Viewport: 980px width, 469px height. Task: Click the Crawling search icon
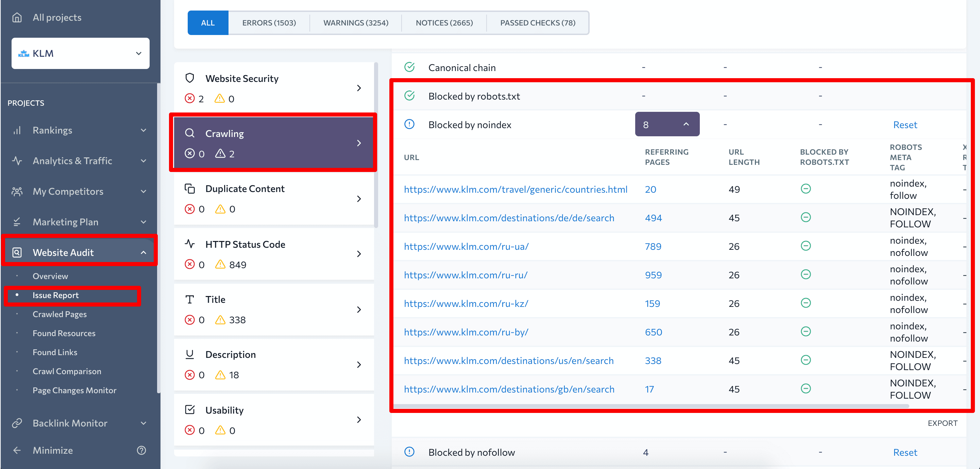189,133
